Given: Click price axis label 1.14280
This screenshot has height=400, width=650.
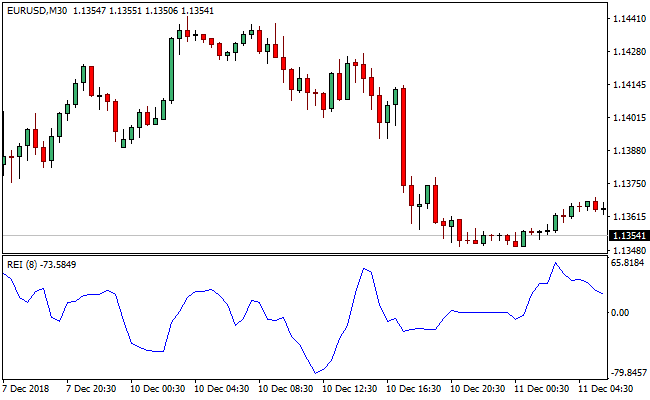Looking at the screenshot, I should click(629, 52).
